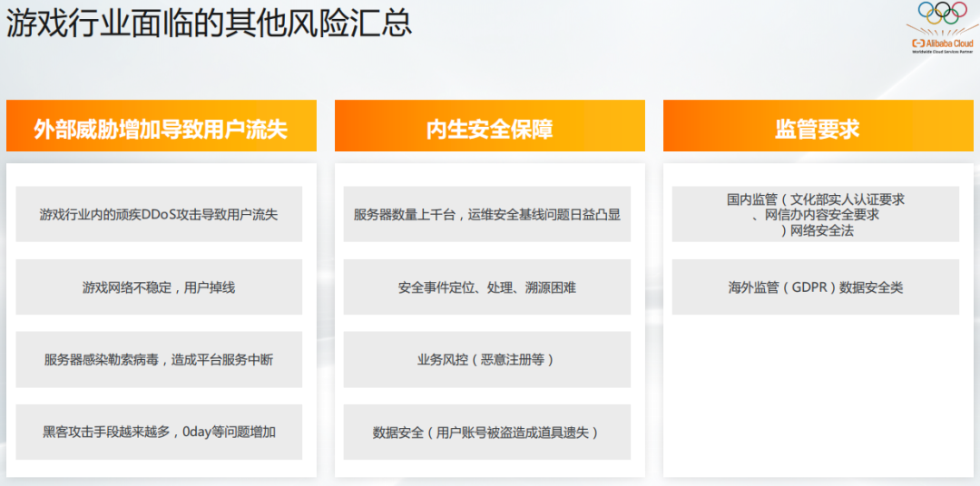Click the DDoS攻击导致用户流失 box
The width and height of the screenshot is (980, 486).
pos(159,215)
